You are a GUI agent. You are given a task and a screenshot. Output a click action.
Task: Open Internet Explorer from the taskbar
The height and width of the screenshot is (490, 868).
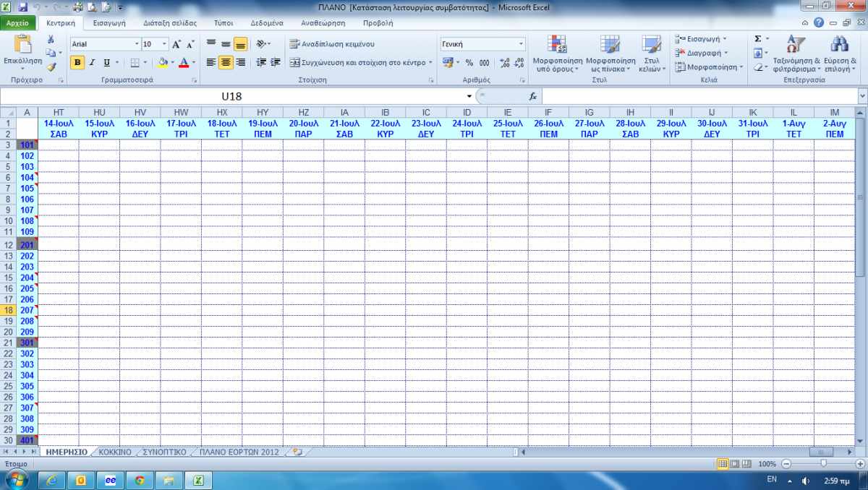click(x=52, y=479)
